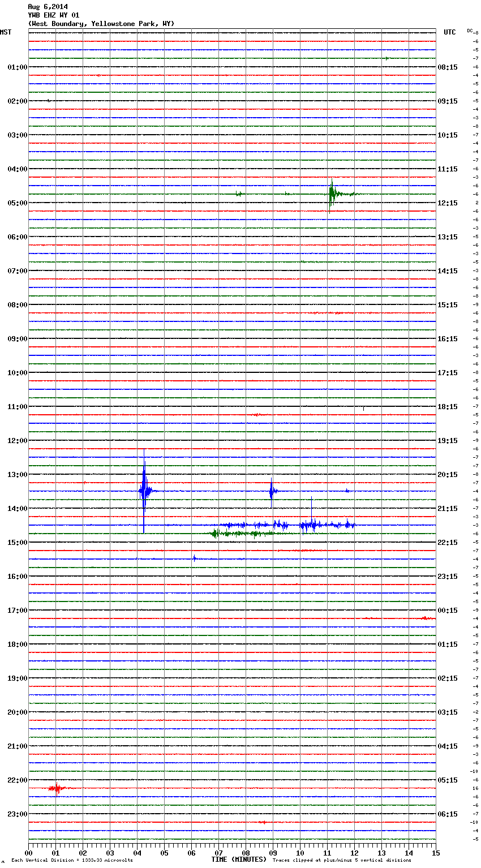The image size is (481, 868).
Task: Click the West Boundary, Yellowstone Park location text
Action: [101, 24]
